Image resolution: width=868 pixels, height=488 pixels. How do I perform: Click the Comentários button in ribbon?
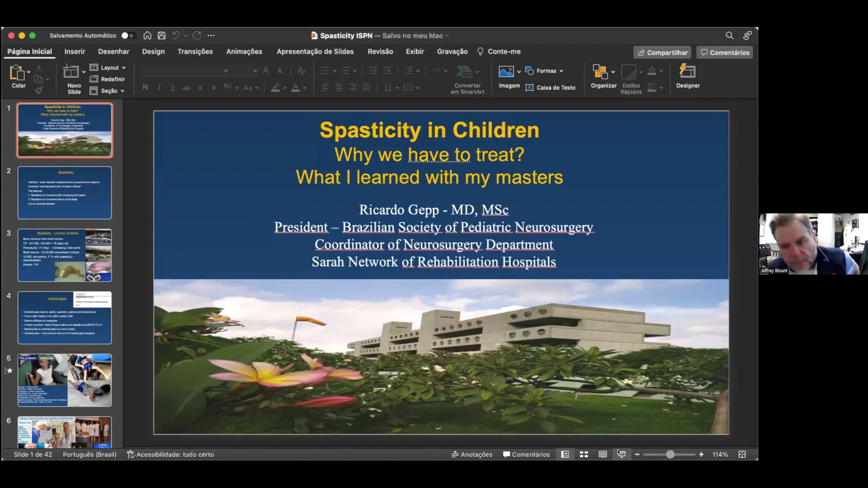(x=725, y=52)
